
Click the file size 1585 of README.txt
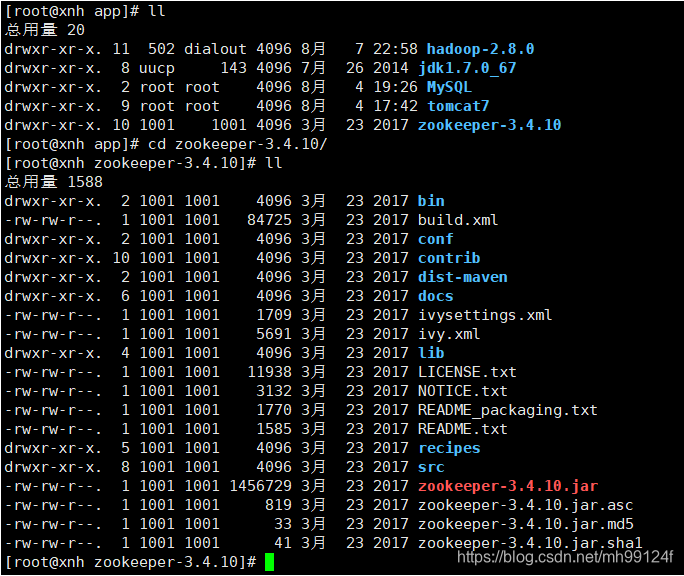274,429
